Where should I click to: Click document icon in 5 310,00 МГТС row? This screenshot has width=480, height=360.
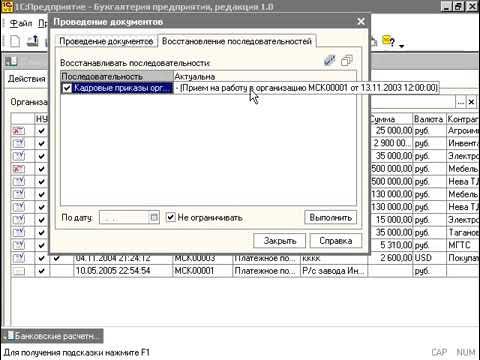(x=19, y=245)
